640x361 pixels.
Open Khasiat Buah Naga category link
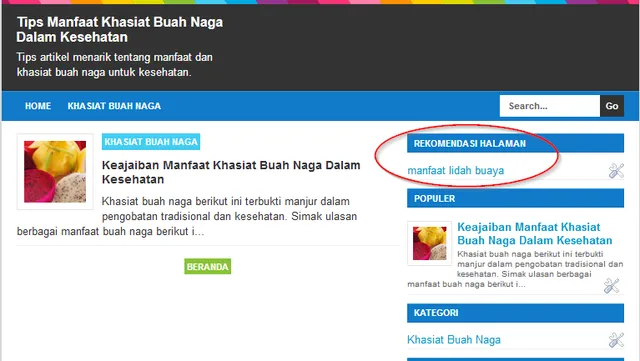pos(454,340)
